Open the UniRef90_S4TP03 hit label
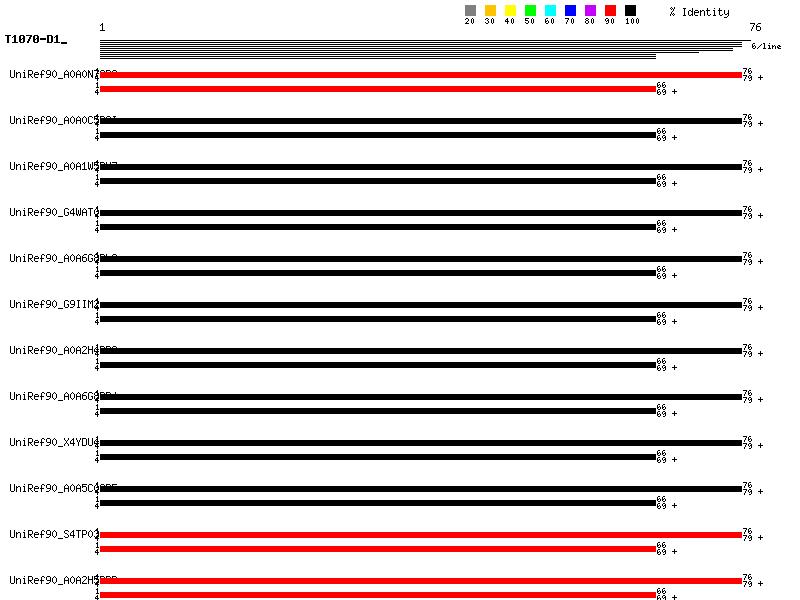This screenshot has height=600, width=800. [x=54, y=534]
